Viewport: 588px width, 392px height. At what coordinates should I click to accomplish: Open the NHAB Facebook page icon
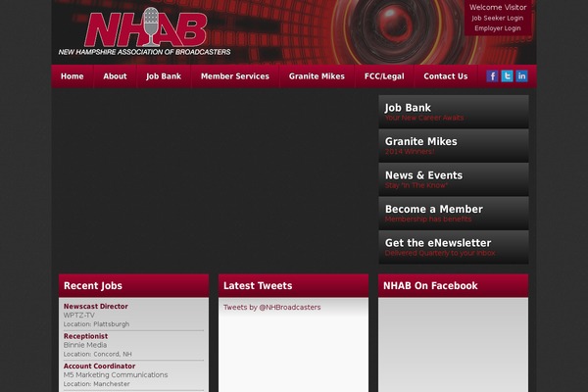click(x=492, y=76)
